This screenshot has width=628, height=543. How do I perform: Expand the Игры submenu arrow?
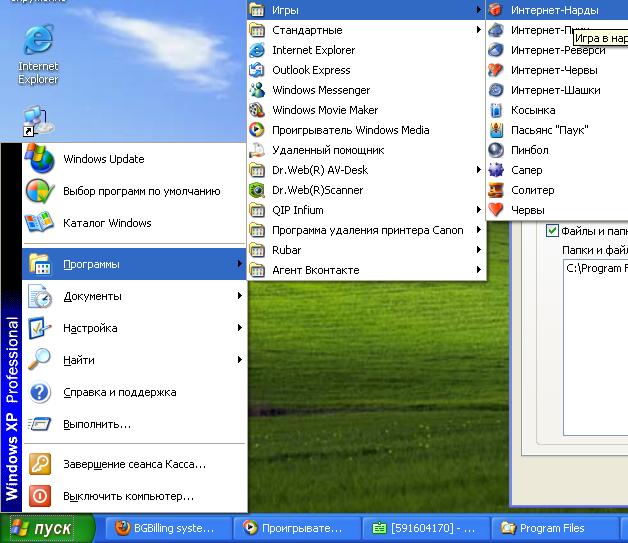[479, 10]
